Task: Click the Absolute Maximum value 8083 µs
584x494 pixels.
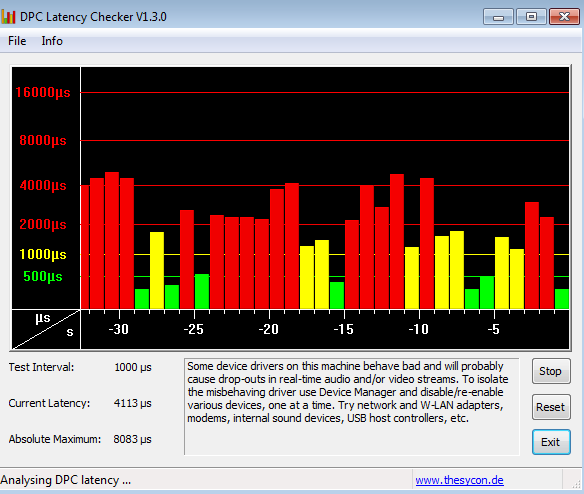Action: point(133,439)
